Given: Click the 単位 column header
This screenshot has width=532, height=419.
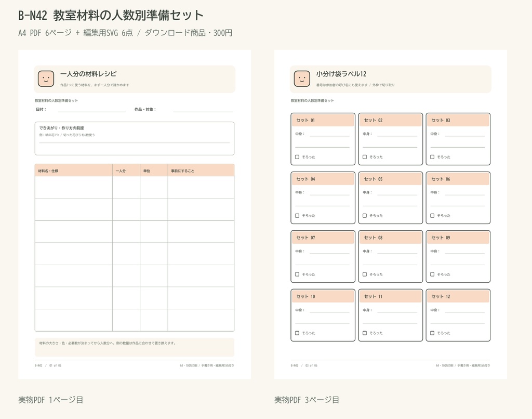Looking at the screenshot, I should pos(154,171).
